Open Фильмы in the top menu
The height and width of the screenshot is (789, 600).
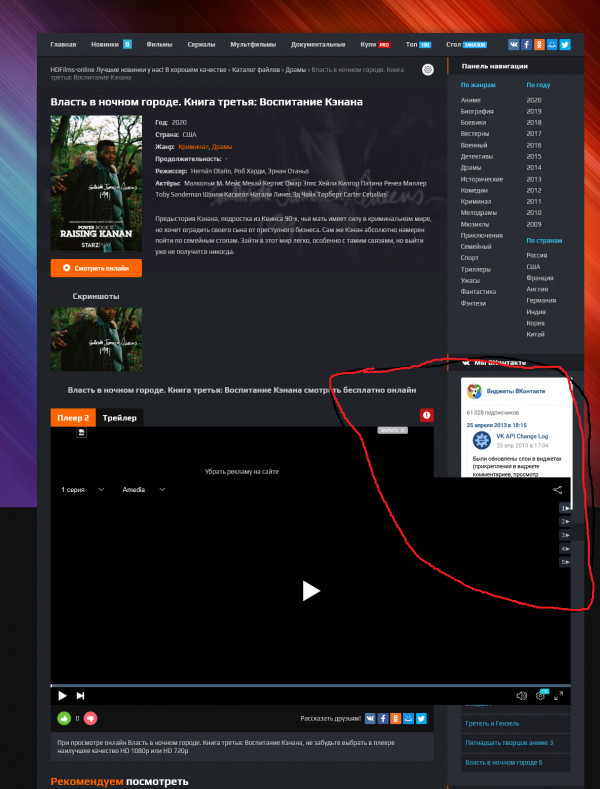pos(160,44)
